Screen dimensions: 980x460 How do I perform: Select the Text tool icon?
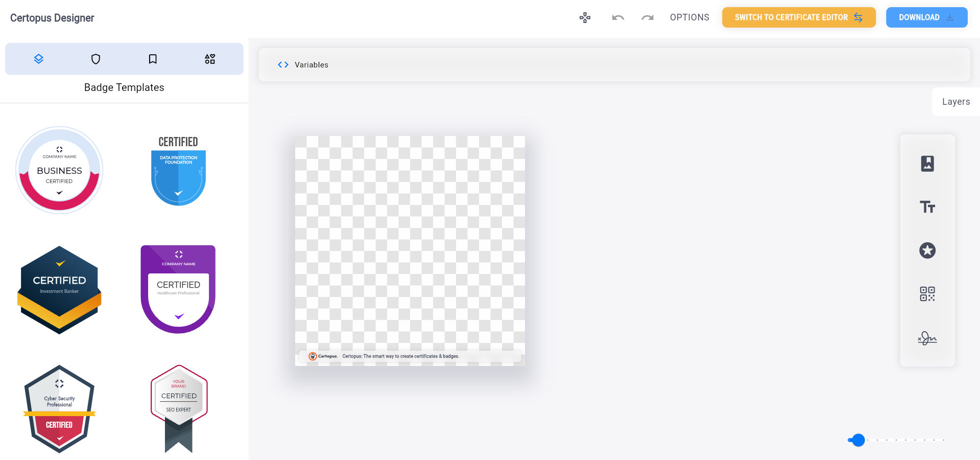[927, 207]
